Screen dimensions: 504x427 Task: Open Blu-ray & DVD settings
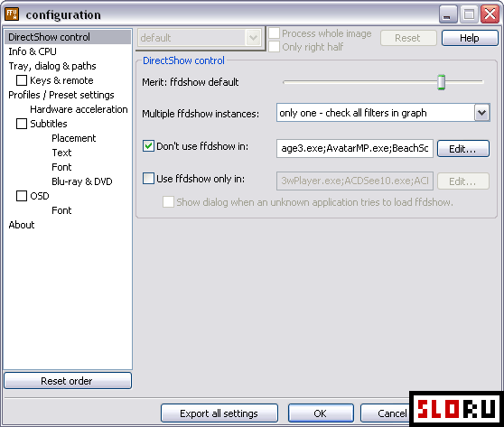click(82, 181)
